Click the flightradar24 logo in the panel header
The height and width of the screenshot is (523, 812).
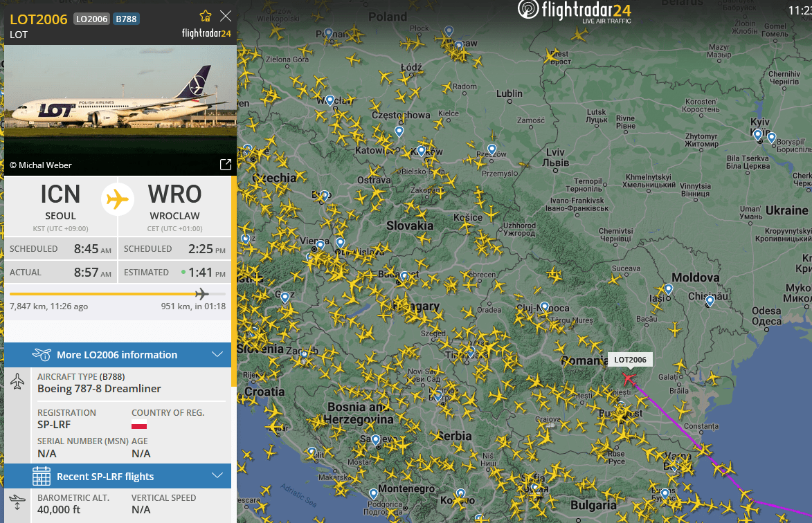coord(206,33)
